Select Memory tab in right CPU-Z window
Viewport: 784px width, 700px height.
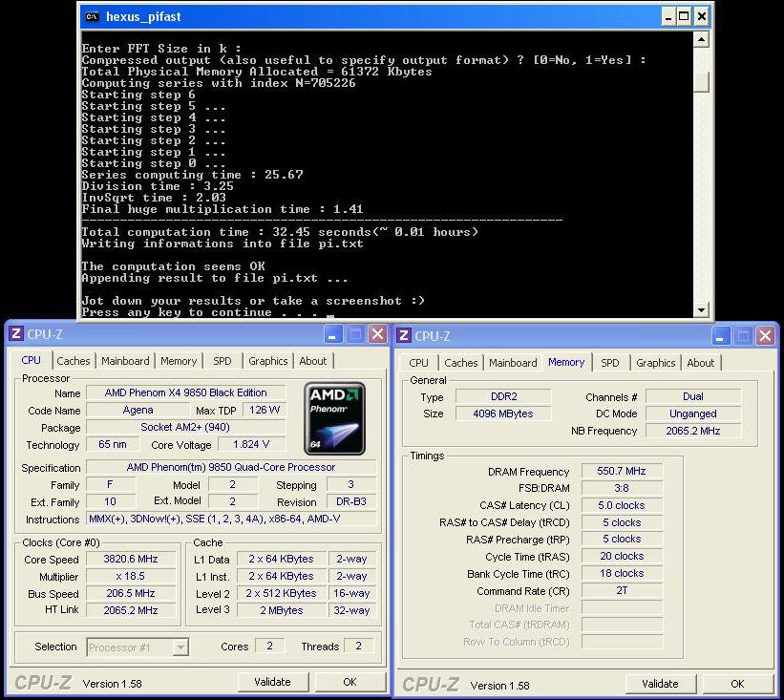point(566,362)
